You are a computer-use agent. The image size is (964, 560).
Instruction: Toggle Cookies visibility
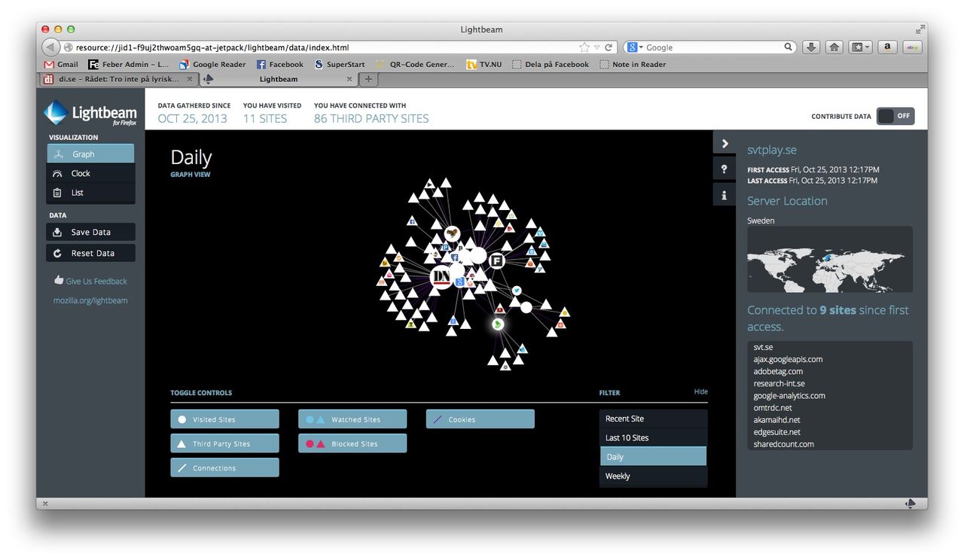(480, 419)
